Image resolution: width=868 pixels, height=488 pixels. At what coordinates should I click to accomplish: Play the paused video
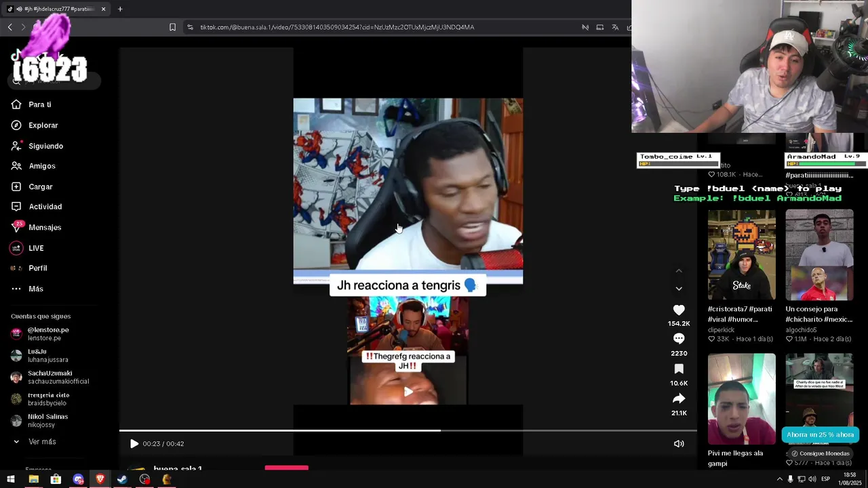point(134,444)
